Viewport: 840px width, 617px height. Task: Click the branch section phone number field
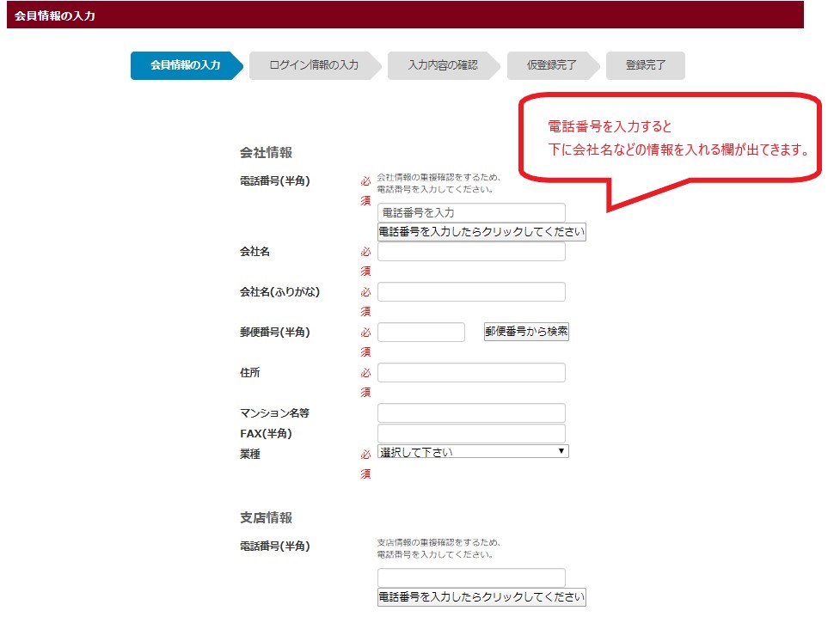471,577
